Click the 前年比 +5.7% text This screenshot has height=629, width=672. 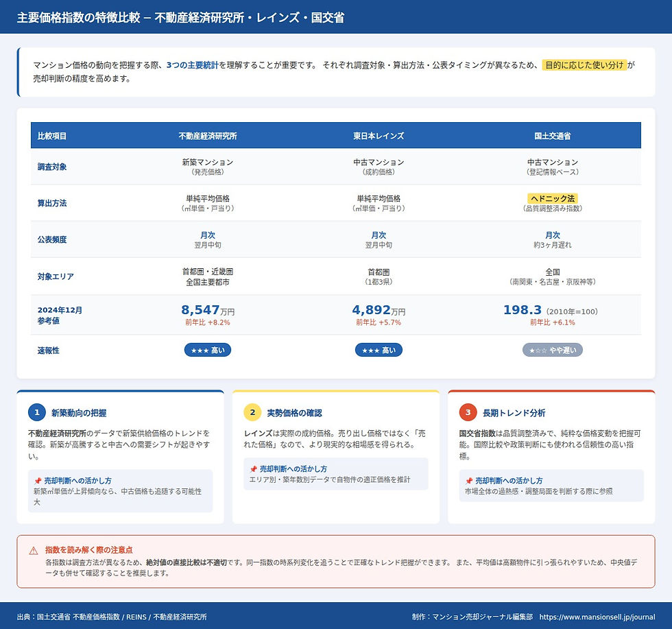[x=379, y=322]
